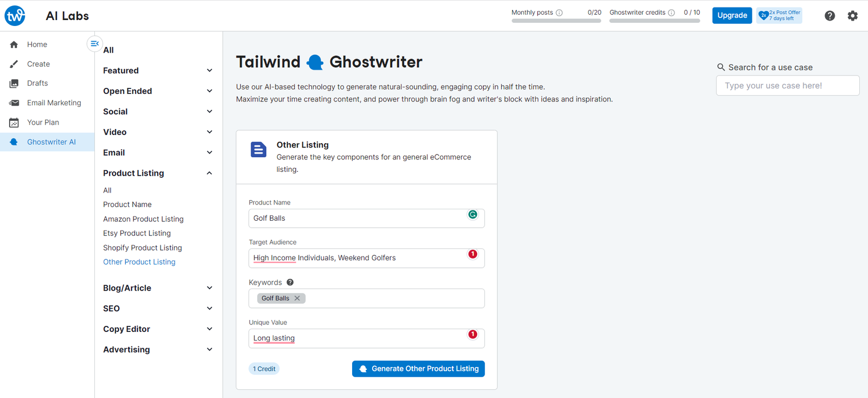This screenshot has height=398, width=868.
Task: Select Etsy Product Listing link
Action: coord(137,233)
